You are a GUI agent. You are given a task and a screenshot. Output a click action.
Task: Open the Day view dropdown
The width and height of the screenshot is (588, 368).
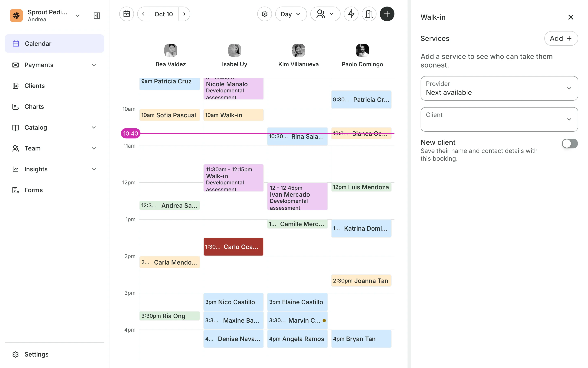point(291,14)
